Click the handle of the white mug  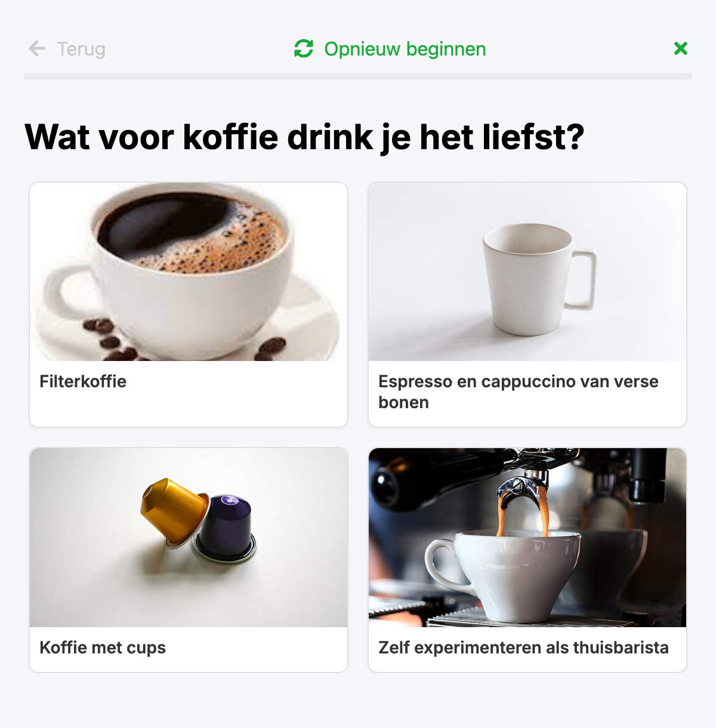[x=581, y=279]
